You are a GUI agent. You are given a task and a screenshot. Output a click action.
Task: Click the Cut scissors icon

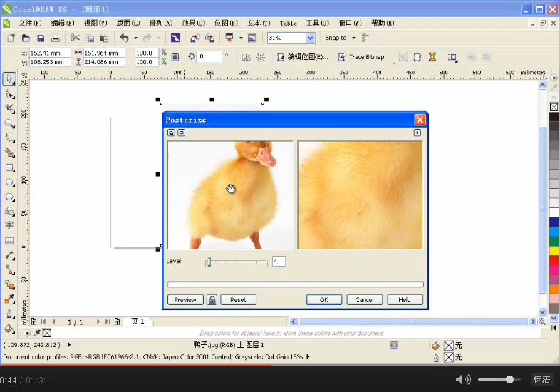tap(75, 38)
